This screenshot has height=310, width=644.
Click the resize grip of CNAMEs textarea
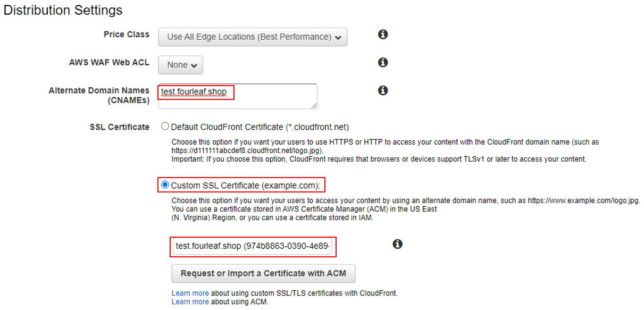[x=314, y=106]
